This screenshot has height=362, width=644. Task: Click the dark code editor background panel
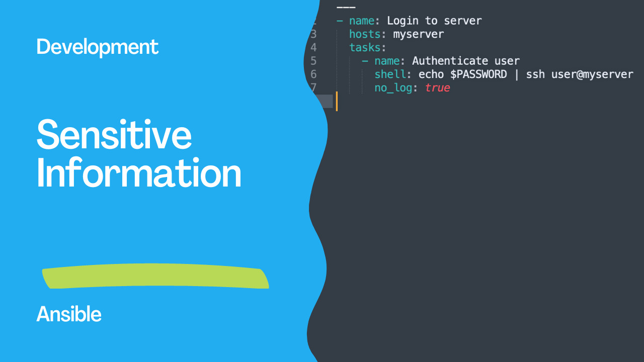[x=478, y=226]
